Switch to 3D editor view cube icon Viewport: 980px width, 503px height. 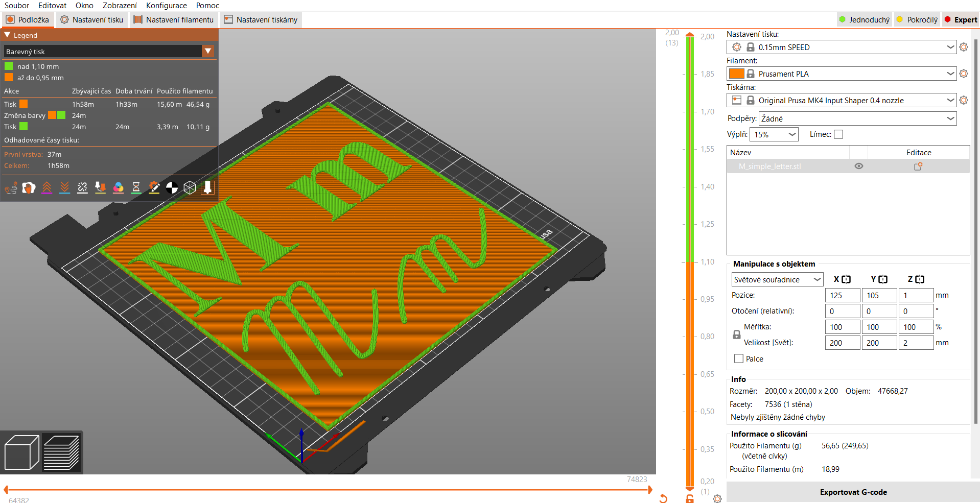point(21,452)
